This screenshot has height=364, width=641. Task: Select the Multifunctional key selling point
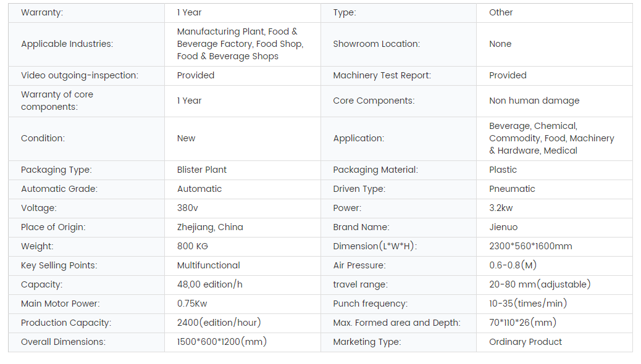[209, 265]
